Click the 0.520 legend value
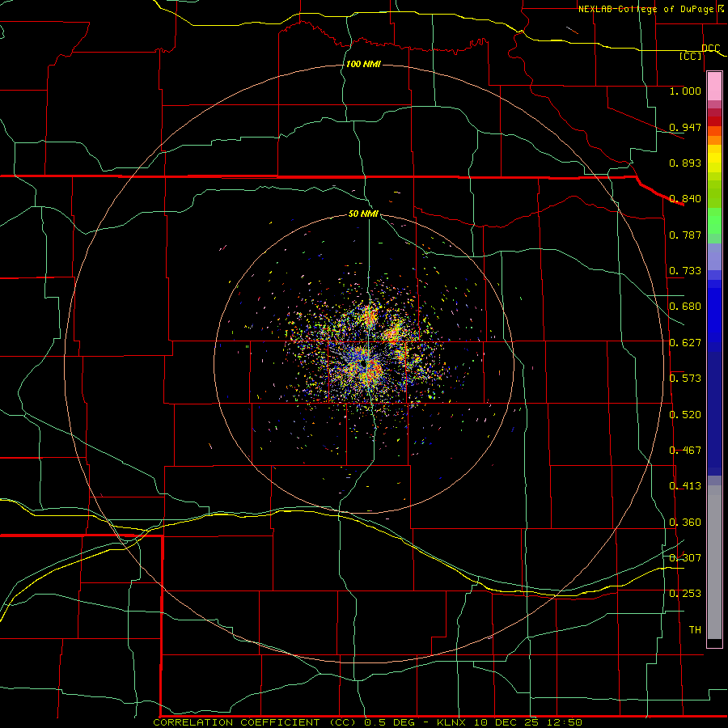728x728 pixels. (685, 415)
